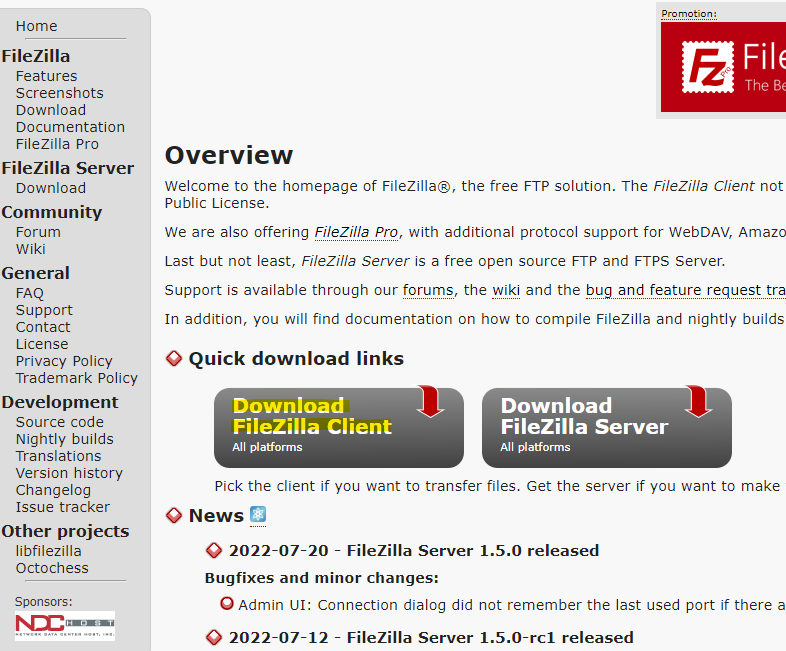The image size is (786, 651).
Task: Open the Trademark Policy page
Action: pyautogui.click(x=76, y=378)
